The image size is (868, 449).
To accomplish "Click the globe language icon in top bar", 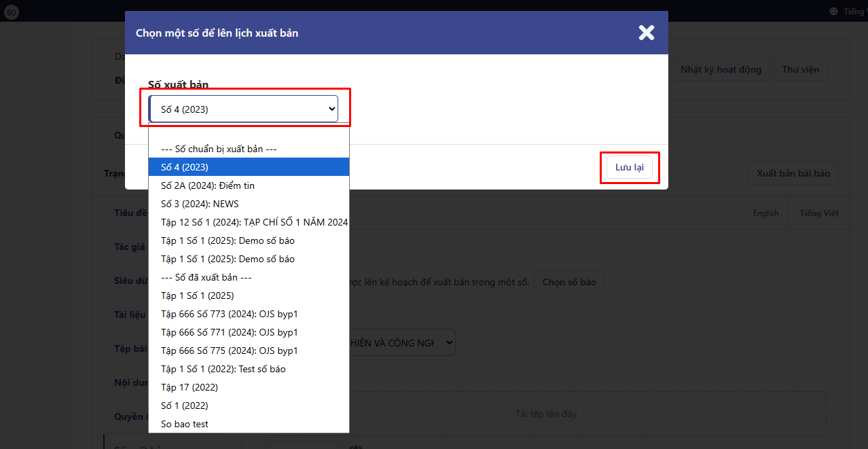I will 833,12.
